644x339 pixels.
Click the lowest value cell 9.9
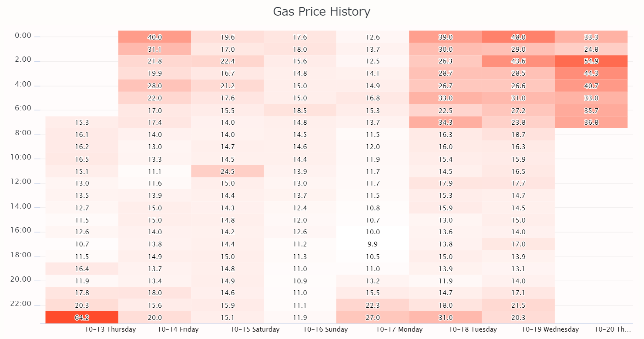(373, 244)
